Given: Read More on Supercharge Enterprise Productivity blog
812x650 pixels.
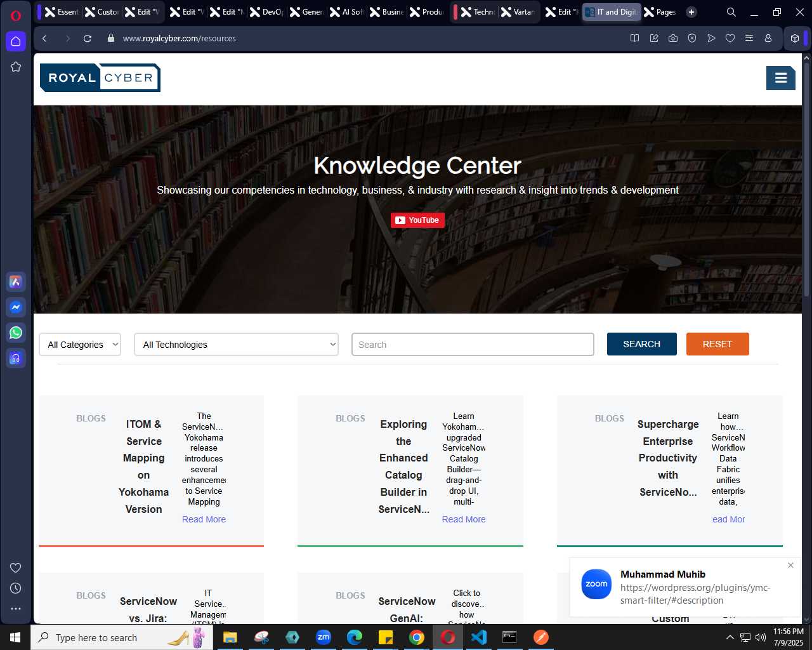Looking at the screenshot, I should (728, 519).
